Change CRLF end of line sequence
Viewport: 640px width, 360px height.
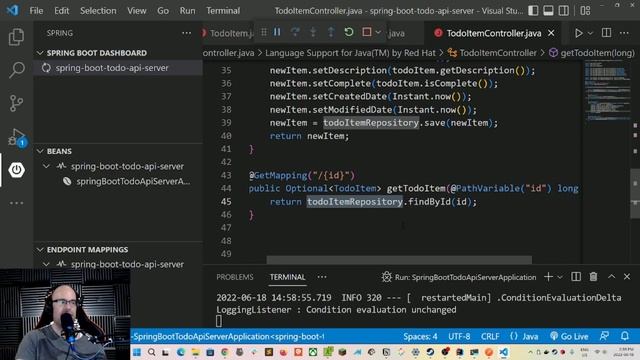tap(490, 336)
